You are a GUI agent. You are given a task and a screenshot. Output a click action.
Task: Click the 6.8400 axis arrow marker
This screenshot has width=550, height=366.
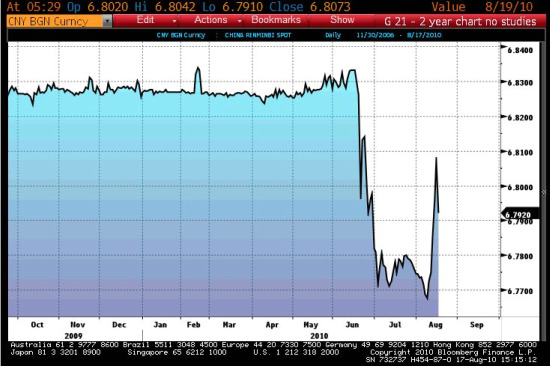point(504,46)
